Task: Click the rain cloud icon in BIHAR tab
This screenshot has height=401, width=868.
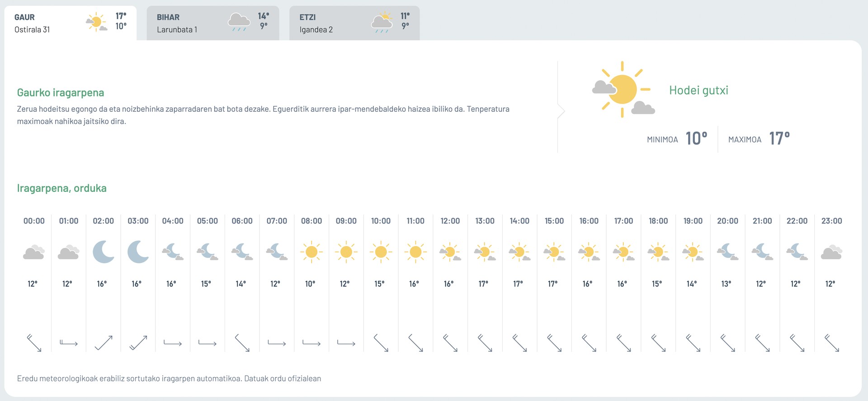Action: (x=239, y=22)
